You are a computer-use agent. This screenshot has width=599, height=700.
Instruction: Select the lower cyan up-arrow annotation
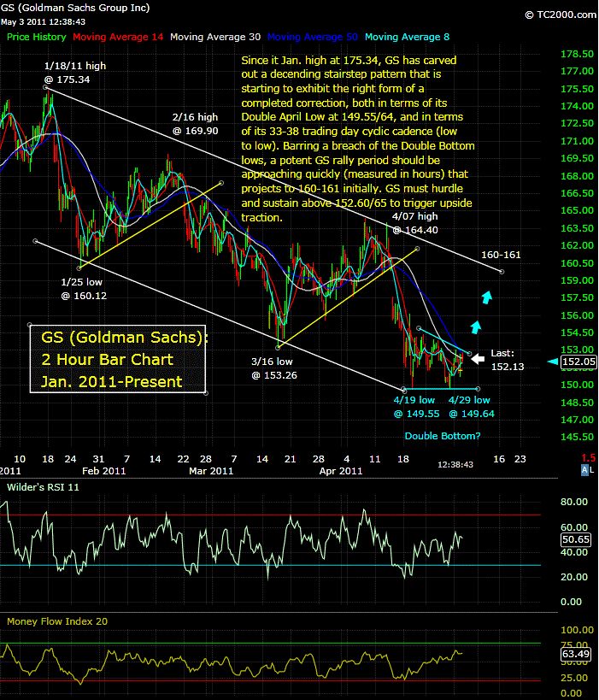476,326
